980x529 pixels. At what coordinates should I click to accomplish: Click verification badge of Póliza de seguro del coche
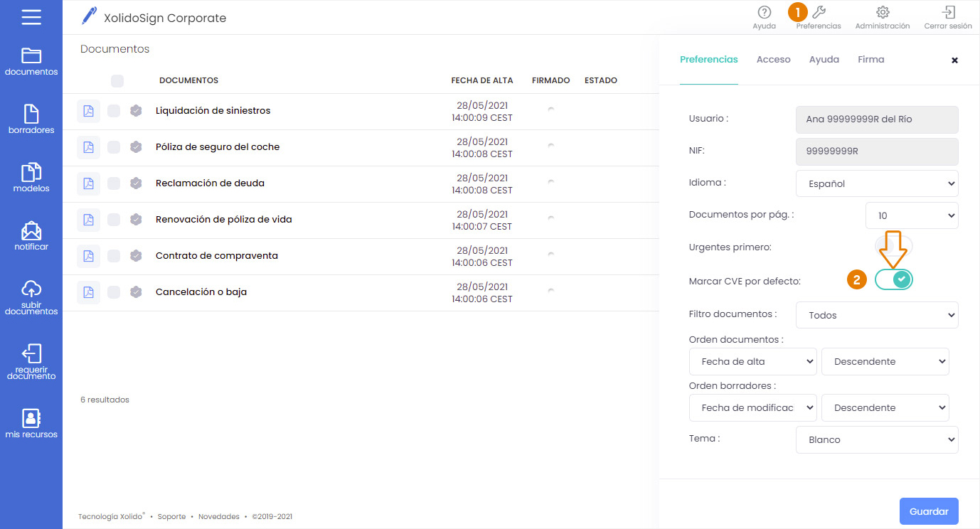(136, 147)
